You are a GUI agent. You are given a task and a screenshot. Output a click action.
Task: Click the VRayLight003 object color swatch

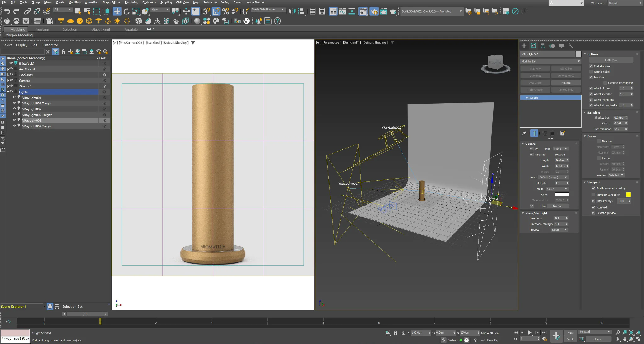coord(579,54)
